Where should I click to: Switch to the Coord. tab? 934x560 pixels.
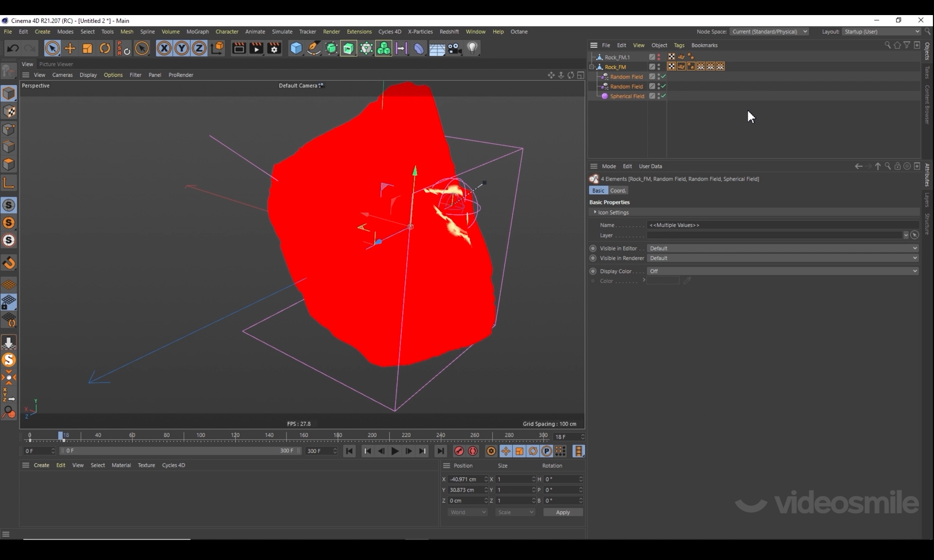click(618, 190)
